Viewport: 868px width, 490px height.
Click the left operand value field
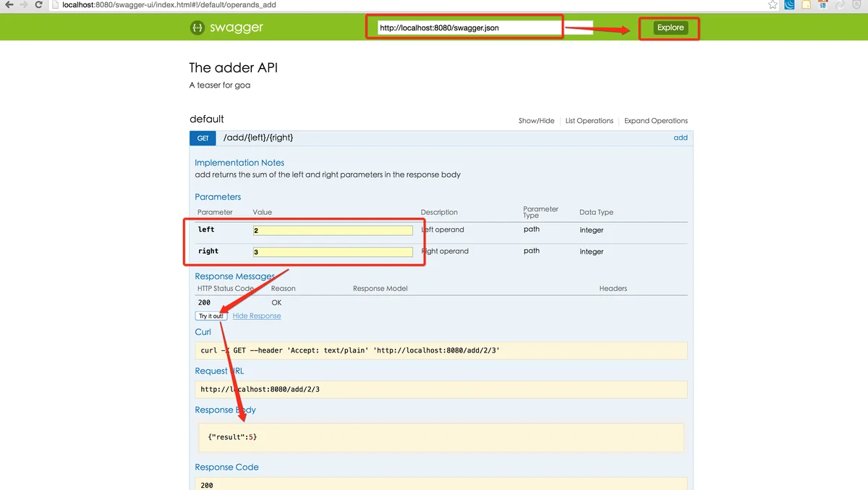click(333, 230)
